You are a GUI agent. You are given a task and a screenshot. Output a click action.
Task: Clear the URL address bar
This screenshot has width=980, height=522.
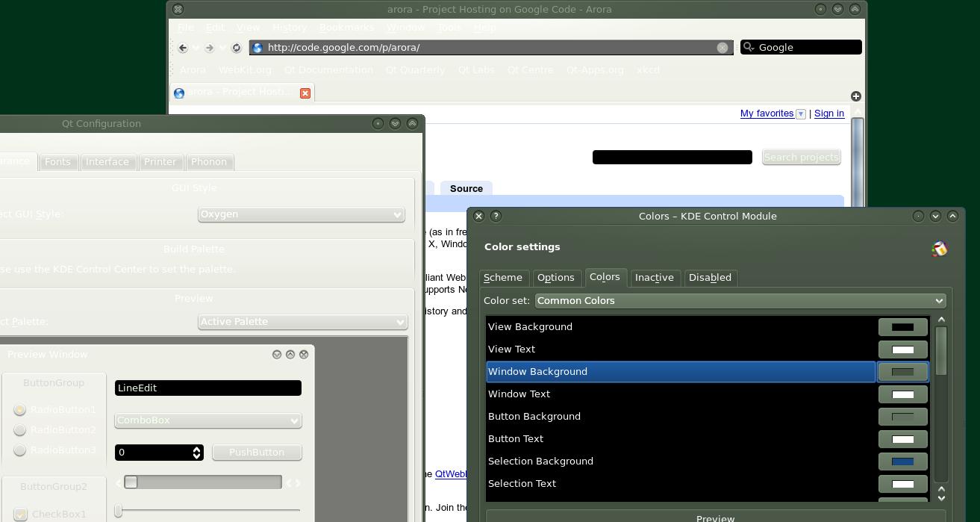click(x=722, y=48)
